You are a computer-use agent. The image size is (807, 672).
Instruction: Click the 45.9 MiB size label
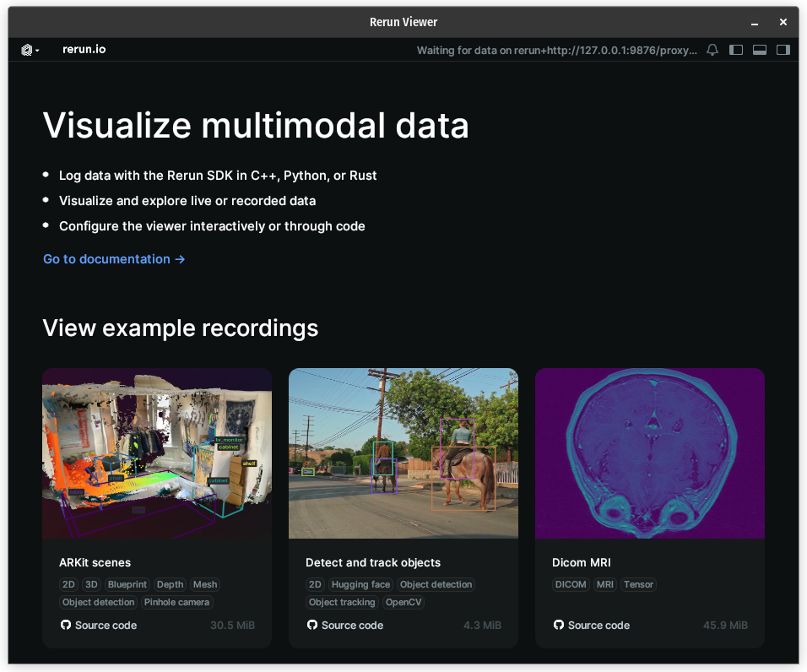[725, 626]
